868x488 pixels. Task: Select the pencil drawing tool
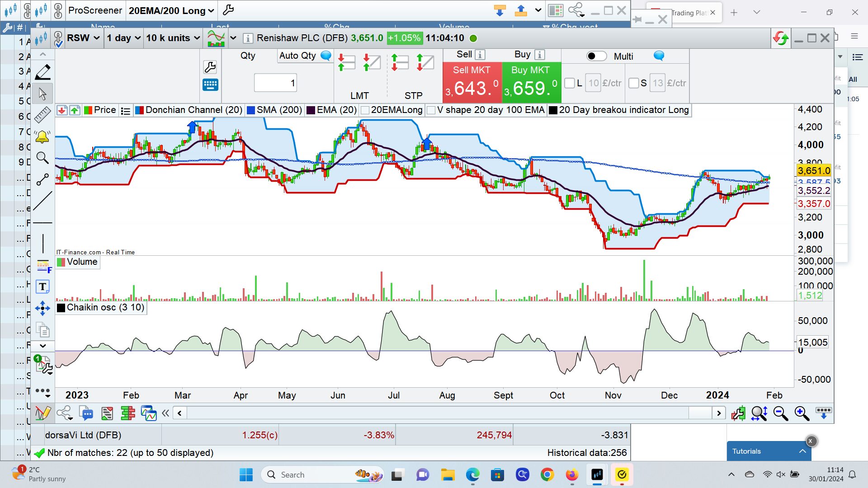42,72
